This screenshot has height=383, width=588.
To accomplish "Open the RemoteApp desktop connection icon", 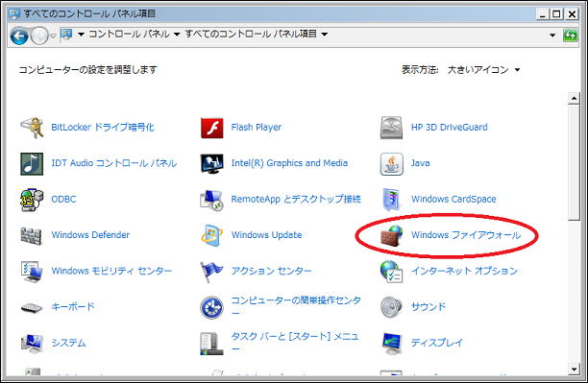I will (212, 200).
